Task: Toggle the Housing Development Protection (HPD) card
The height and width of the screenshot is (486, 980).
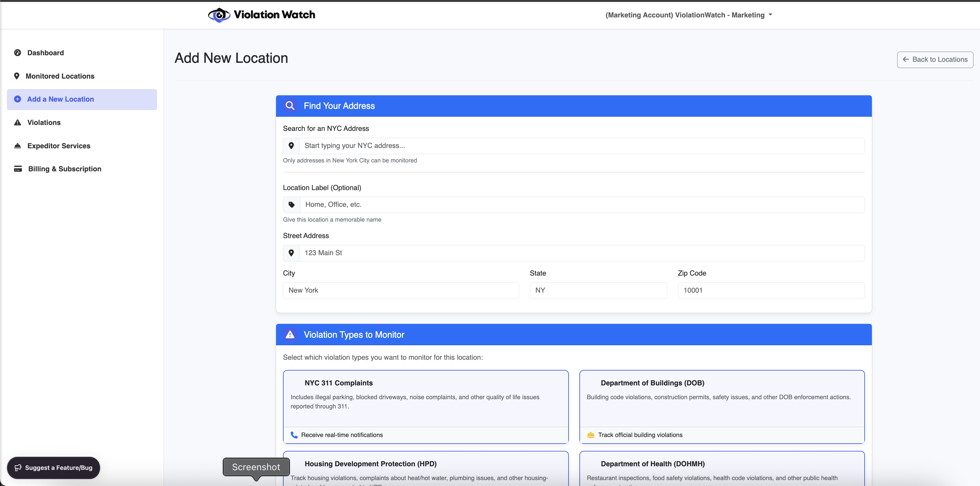Action: 426,469
